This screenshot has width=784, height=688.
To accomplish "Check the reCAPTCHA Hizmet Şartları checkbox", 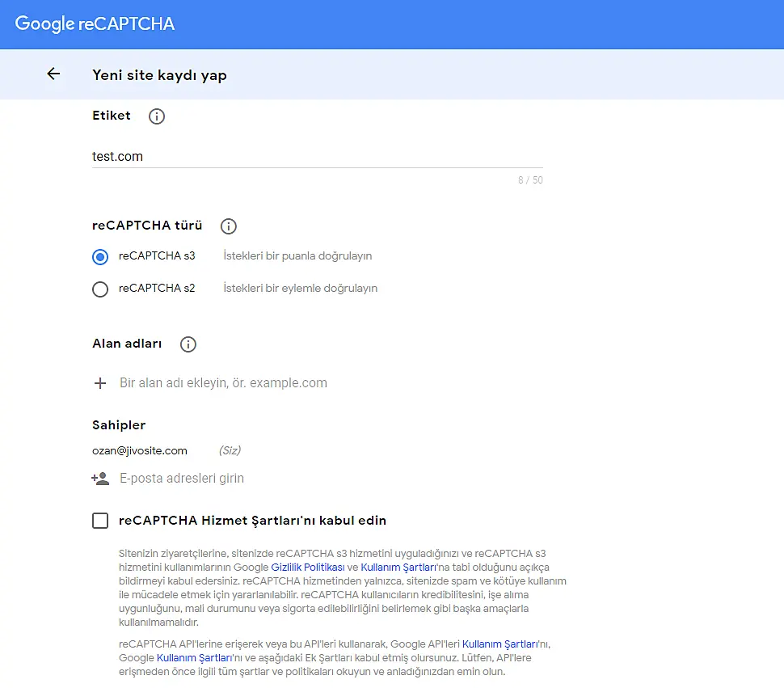I will [x=100, y=521].
